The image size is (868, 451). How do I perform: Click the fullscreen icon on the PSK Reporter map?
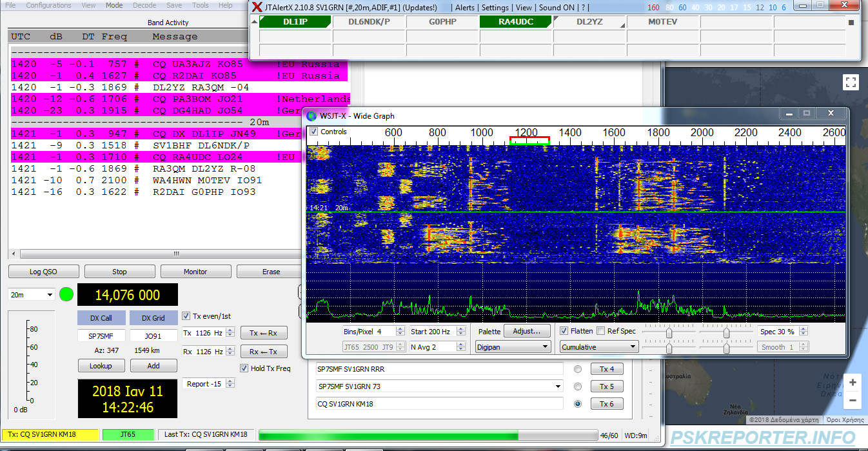[x=851, y=82]
